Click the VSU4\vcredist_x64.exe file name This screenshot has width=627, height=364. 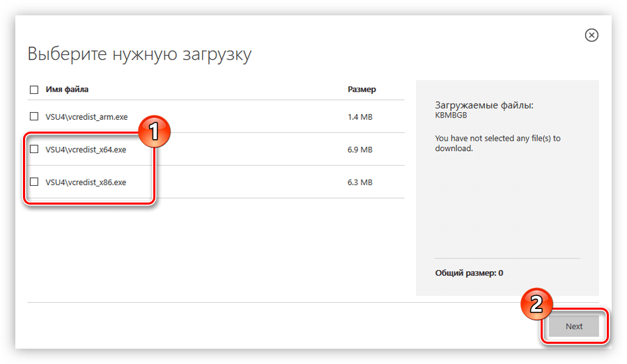pos(86,150)
